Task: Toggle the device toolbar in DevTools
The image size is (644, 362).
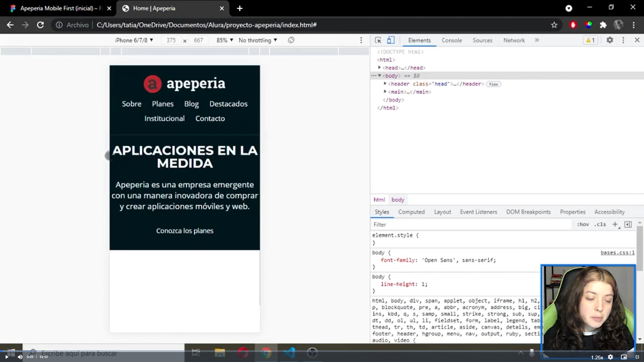Action: tap(391, 40)
